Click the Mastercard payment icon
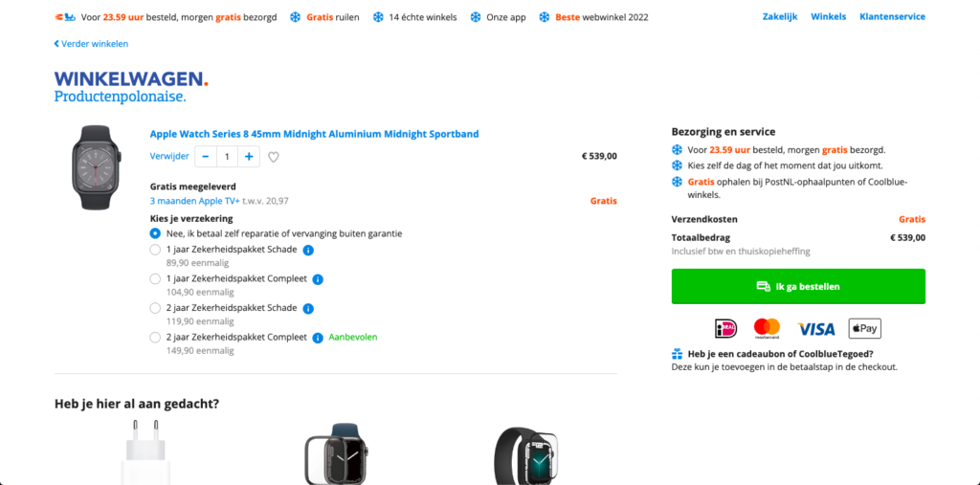This screenshot has width=980, height=485. (767, 328)
